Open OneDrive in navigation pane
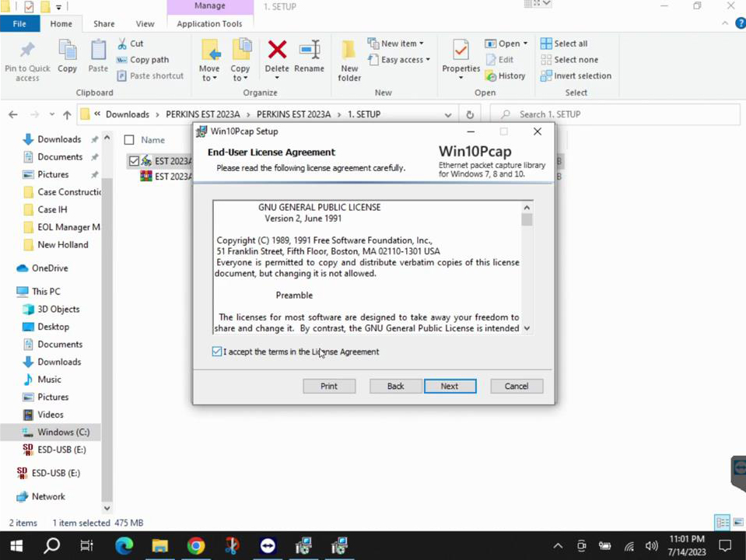This screenshot has width=746, height=560. pyautogui.click(x=43, y=268)
